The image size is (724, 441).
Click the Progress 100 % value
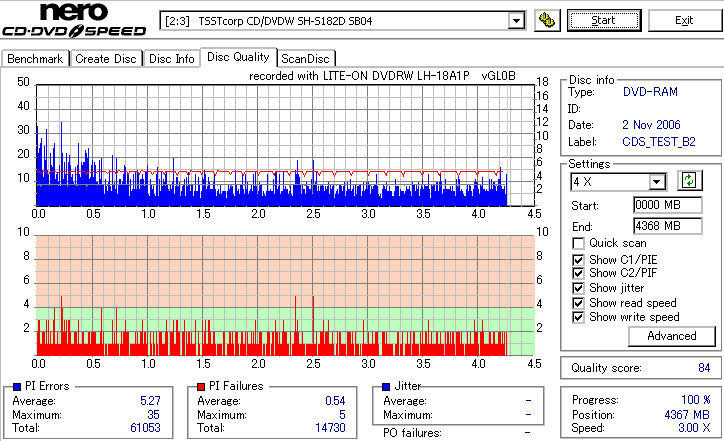pyautogui.click(x=696, y=400)
